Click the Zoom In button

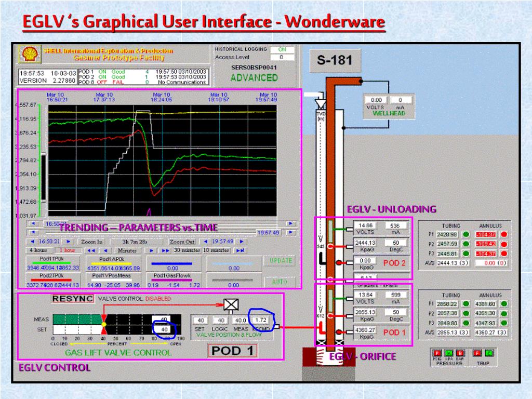coord(91,242)
